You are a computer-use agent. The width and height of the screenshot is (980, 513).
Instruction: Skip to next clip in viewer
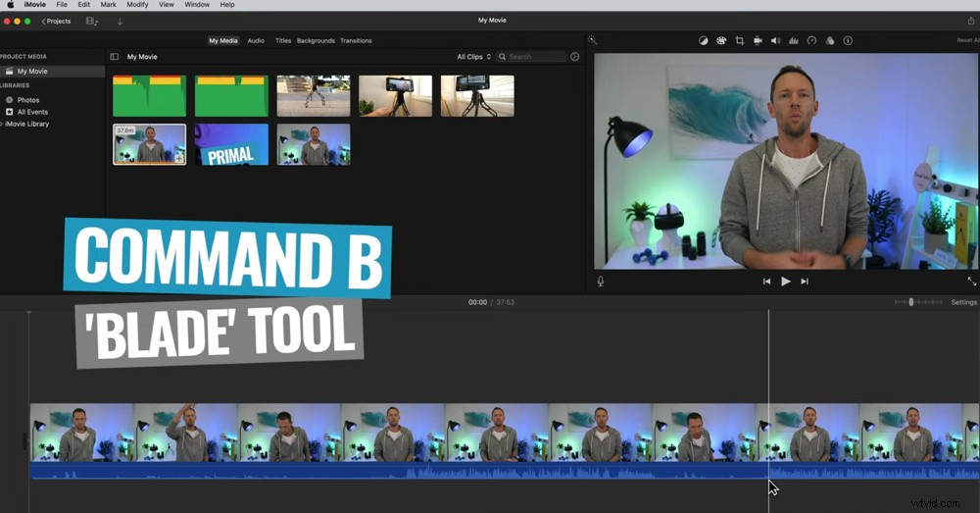pyautogui.click(x=805, y=282)
